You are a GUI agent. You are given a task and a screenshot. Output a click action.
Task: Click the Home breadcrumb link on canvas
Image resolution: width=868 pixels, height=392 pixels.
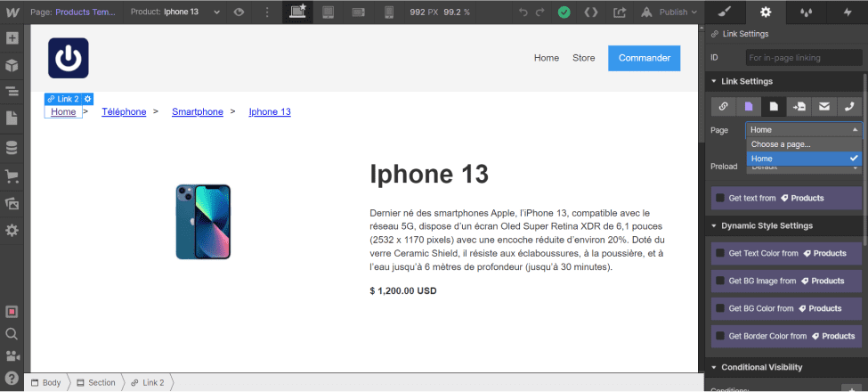[63, 111]
